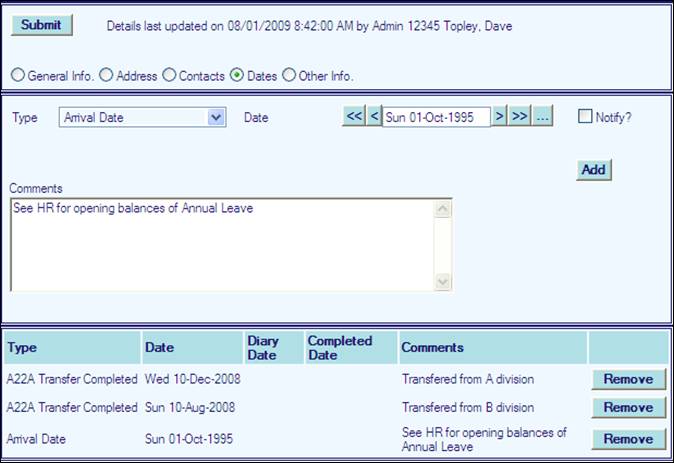Image resolution: width=674 pixels, height=463 pixels.
Task: Select the General Info. radio button
Action: pos(17,75)
